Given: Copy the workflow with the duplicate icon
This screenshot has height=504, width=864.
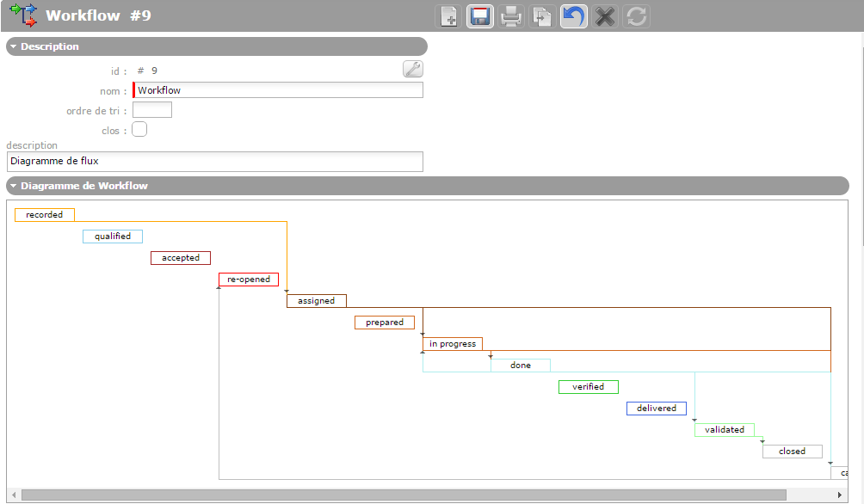Looking at the screenshot, I should 542,16.
